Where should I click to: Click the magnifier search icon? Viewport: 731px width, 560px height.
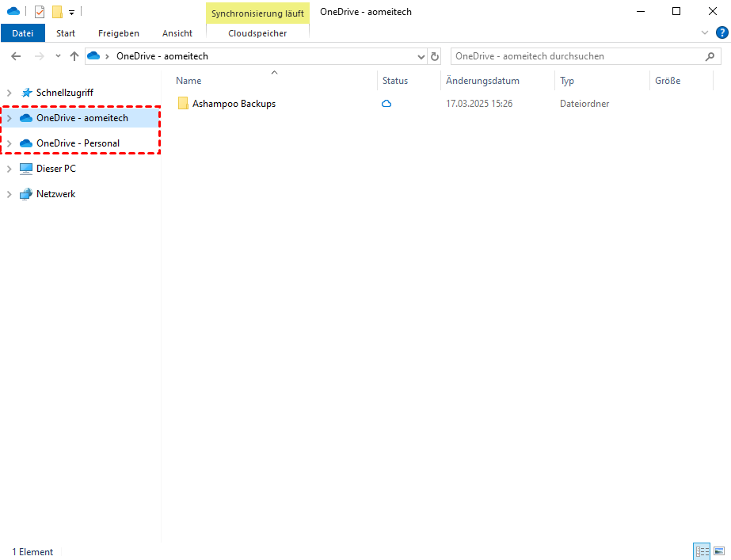(710, 56)
